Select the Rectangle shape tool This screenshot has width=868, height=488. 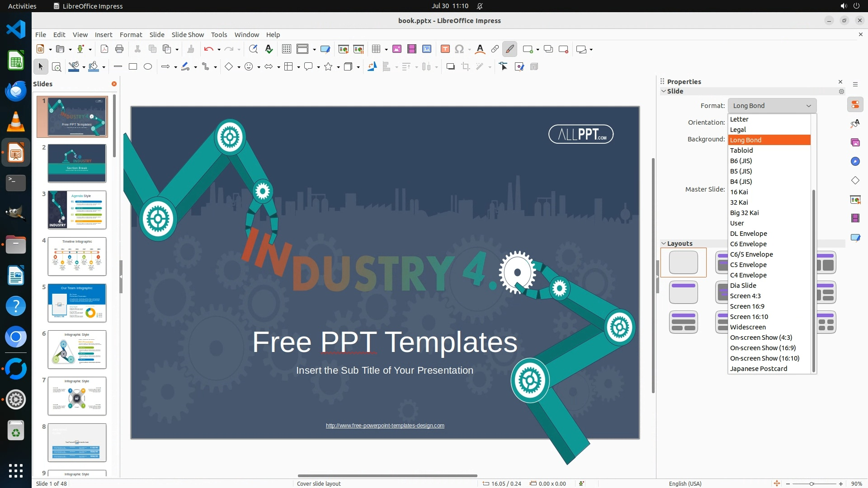click(133, 67)
